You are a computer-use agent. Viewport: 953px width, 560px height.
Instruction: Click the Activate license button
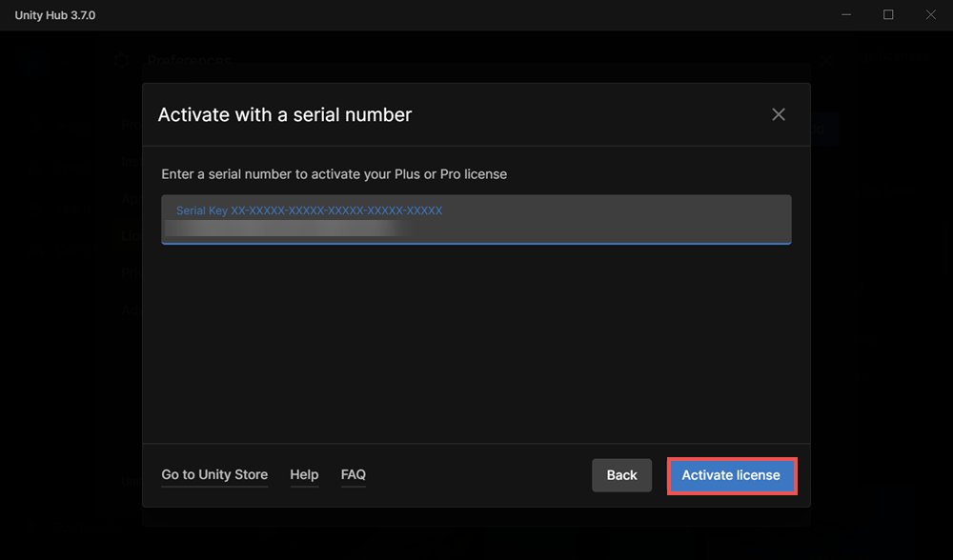point(731,475)
